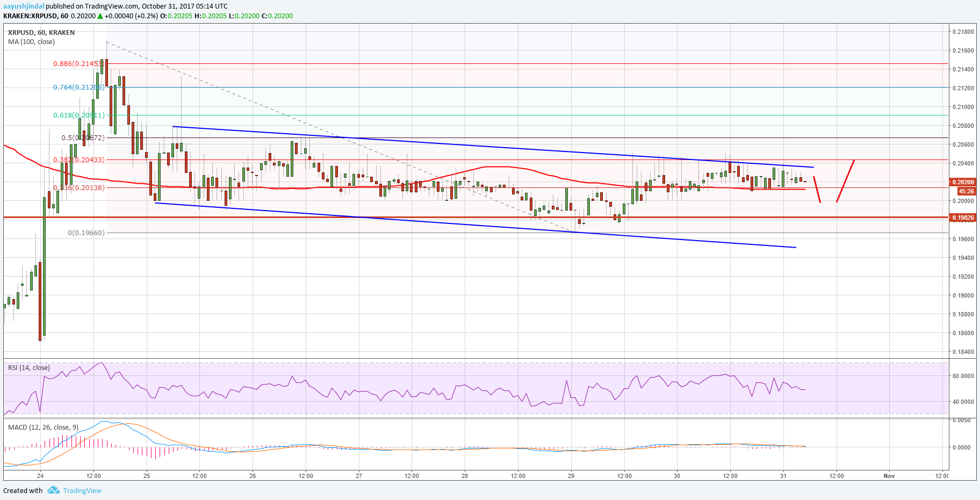Click the 0.0000 MACD scale value

coord(961,447)
